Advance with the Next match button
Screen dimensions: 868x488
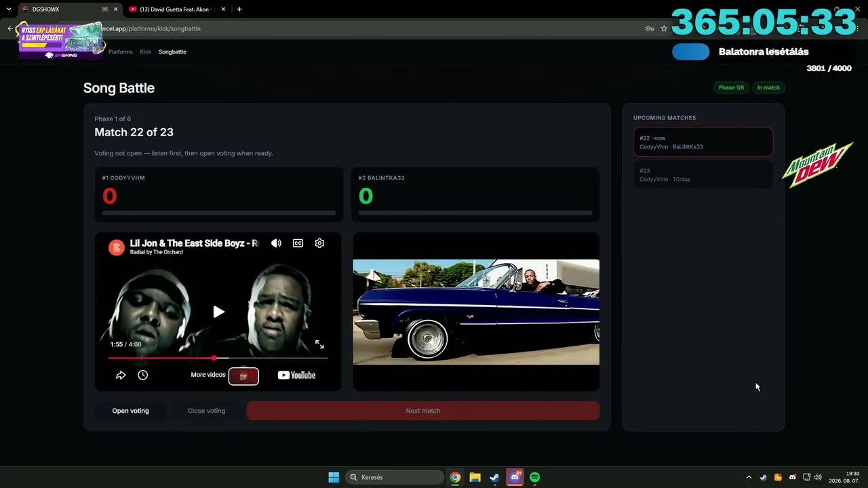pos(423,411)
